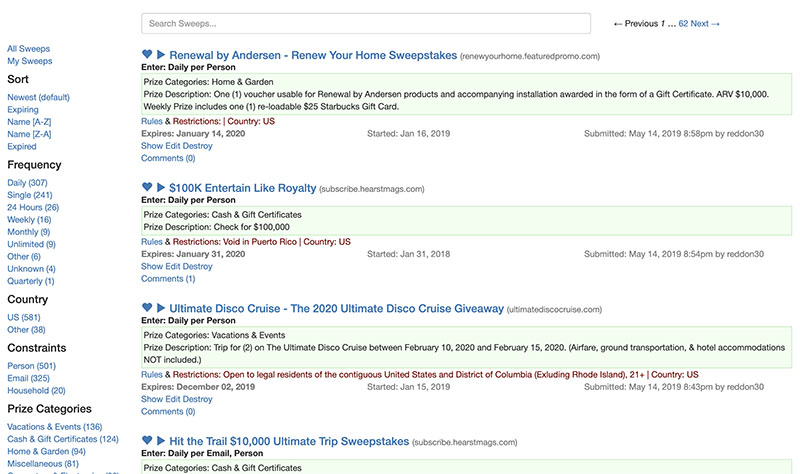800x474 pixels.
Task: Go to Next page of results
Action: click(705, 23)
